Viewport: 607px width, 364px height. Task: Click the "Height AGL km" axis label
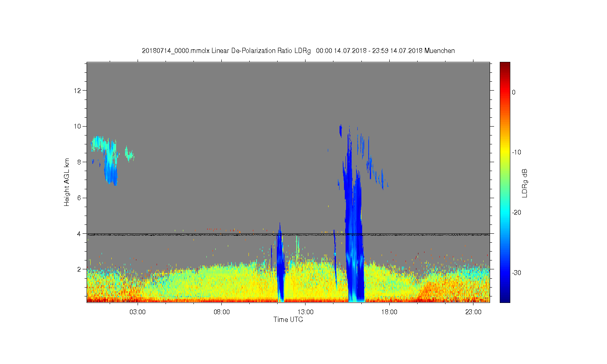pos(67,182)
